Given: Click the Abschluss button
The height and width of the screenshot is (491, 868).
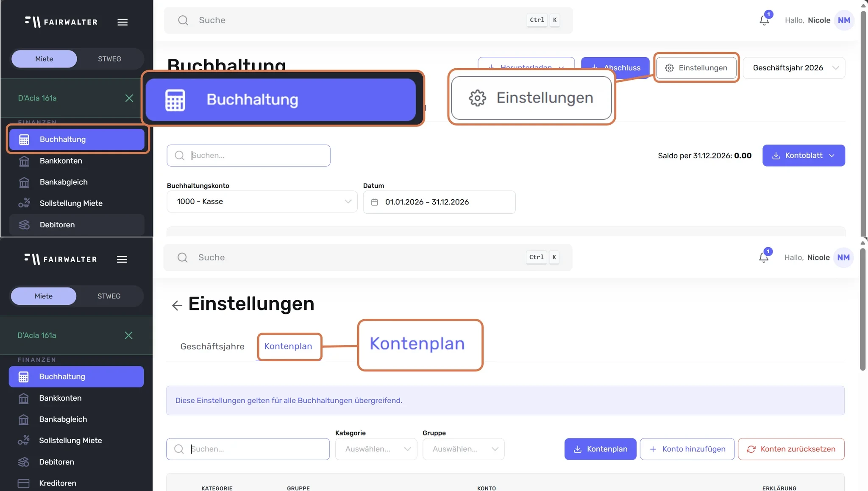Looking at the screenshot, I should coord(615,68).
